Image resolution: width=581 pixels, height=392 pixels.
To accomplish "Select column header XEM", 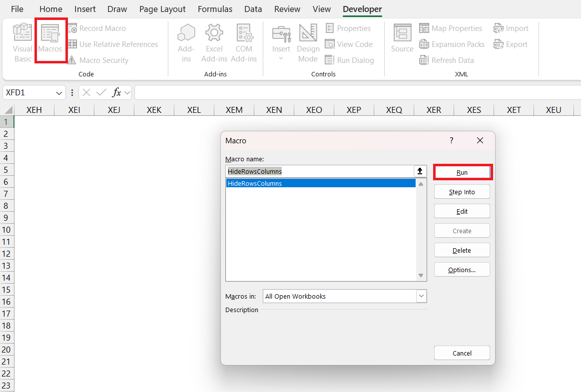I will coord(234,110).
